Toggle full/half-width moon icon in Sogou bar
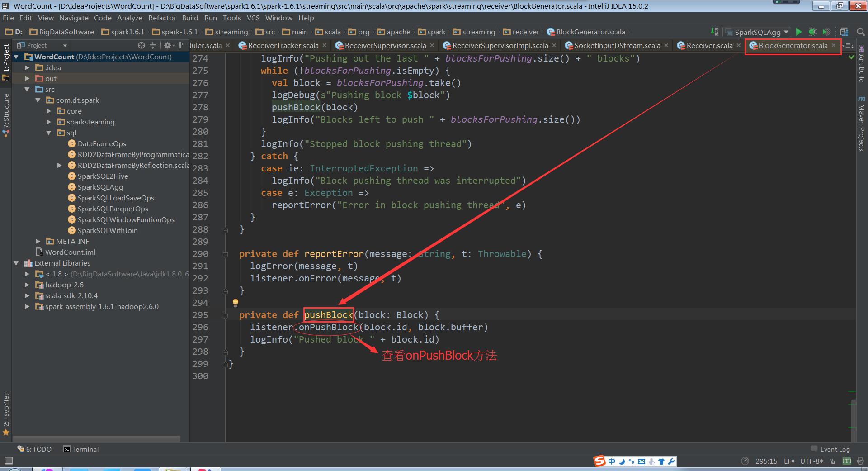The width and height of the screenshot is (868, 471). pos(622,461)
